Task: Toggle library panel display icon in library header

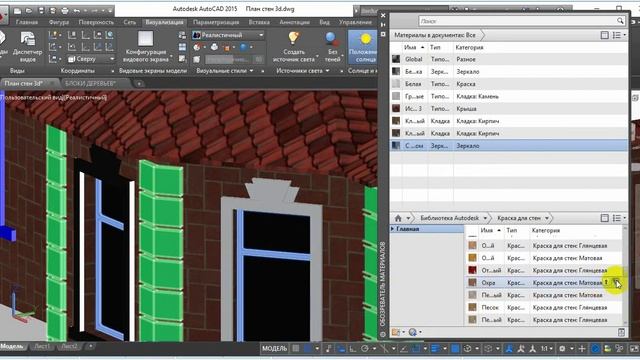Action: coord(604,218)
